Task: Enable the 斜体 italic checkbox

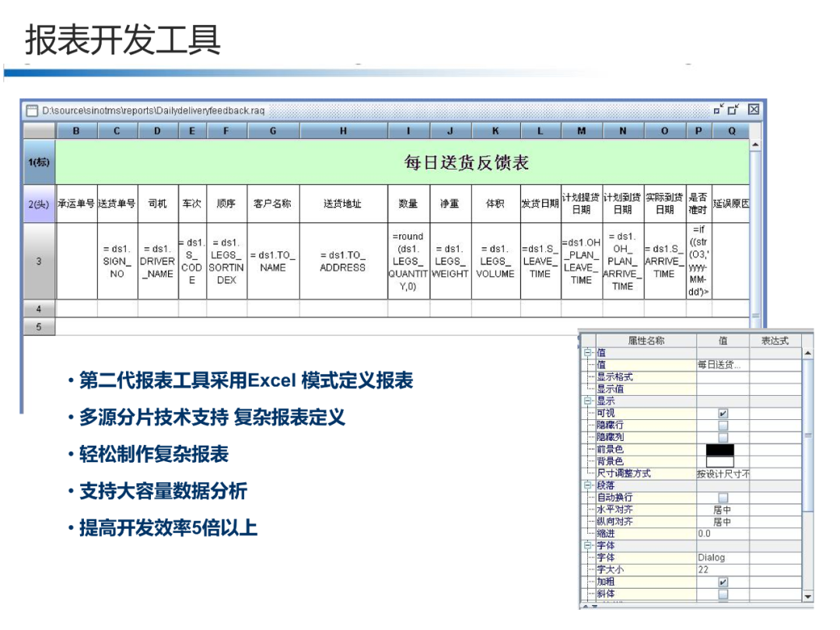Action: coord(723,594)
